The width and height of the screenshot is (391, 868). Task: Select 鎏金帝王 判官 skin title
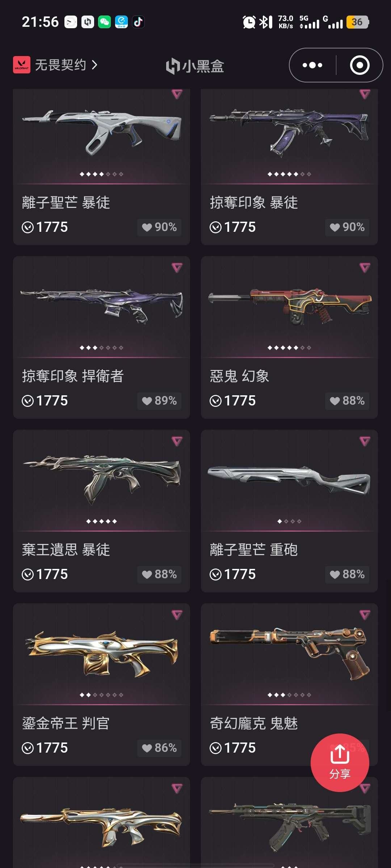pos(66,723)
